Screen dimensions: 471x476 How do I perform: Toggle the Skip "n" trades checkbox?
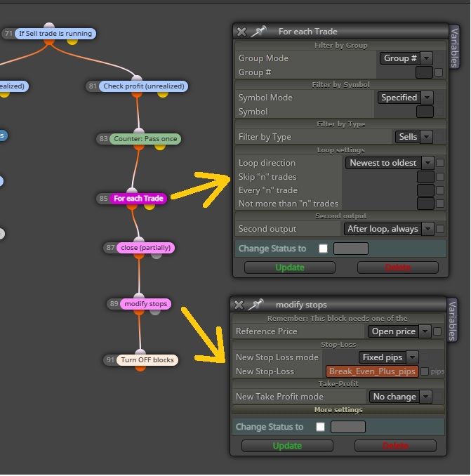pos(440,177)
